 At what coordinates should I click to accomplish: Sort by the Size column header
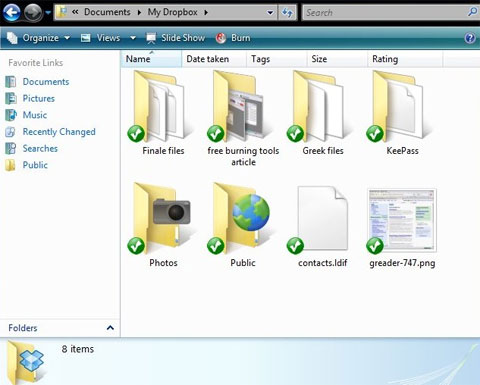337,59
